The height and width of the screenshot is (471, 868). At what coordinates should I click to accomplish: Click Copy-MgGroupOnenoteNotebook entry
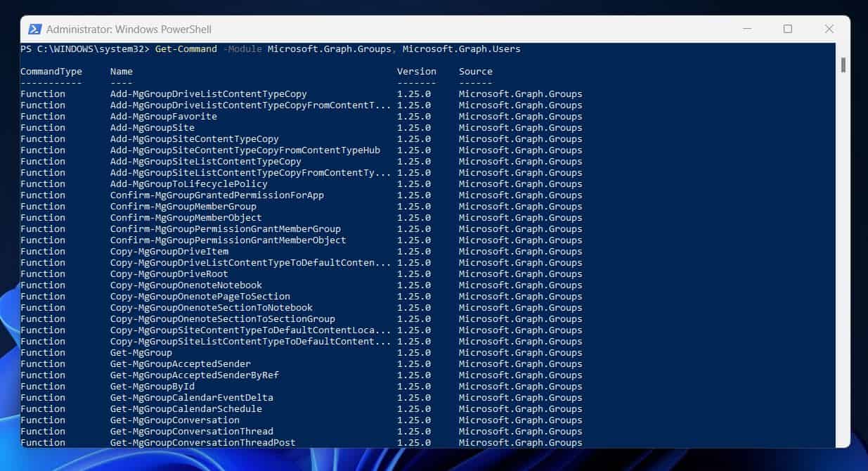186,285
